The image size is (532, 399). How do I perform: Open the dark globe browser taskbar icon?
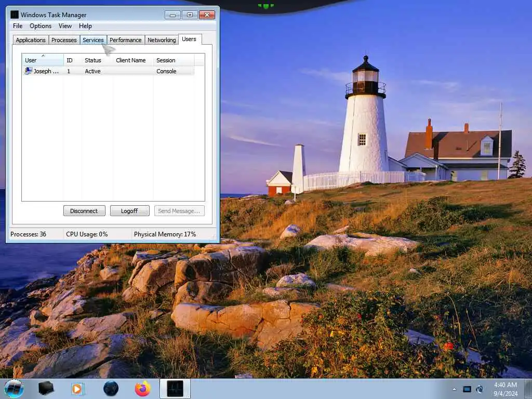pyautogui.click(x=111, y=389)
